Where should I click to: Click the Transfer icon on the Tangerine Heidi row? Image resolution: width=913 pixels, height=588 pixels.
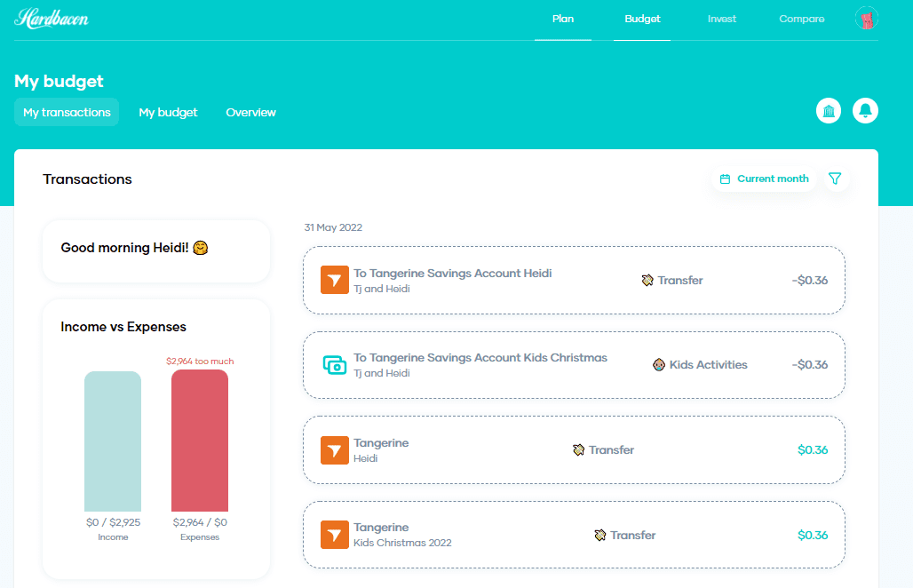tap(578, 450)
